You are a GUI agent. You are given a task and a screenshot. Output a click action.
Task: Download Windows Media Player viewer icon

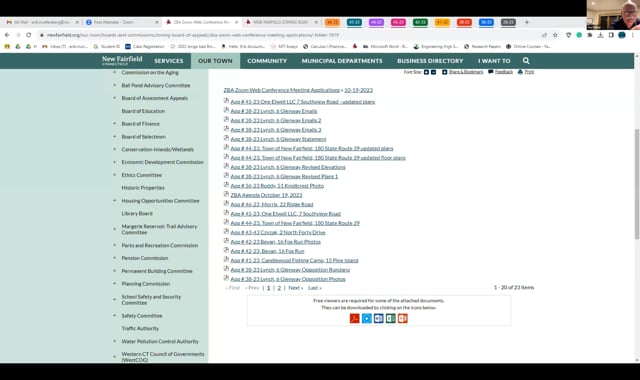367,318
